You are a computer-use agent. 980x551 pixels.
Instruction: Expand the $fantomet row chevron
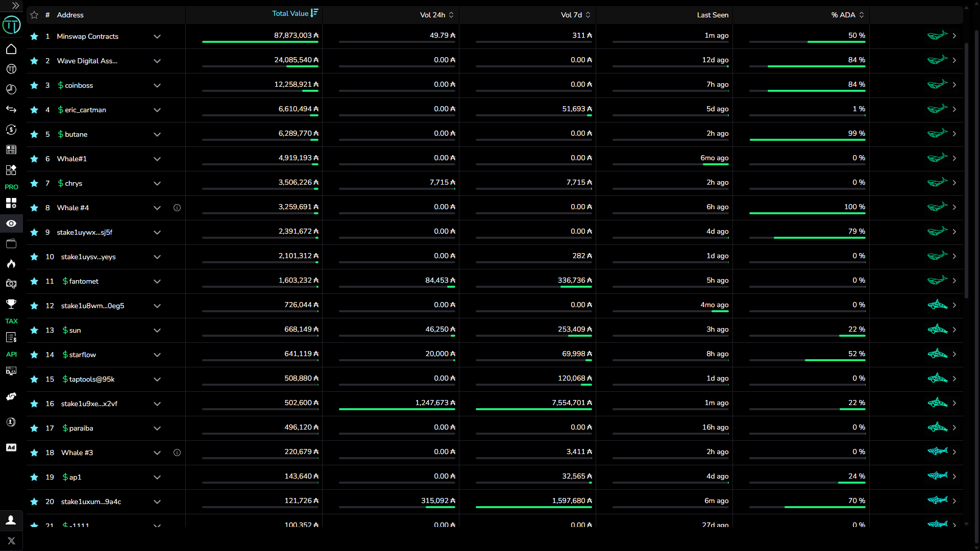(157, 281)
